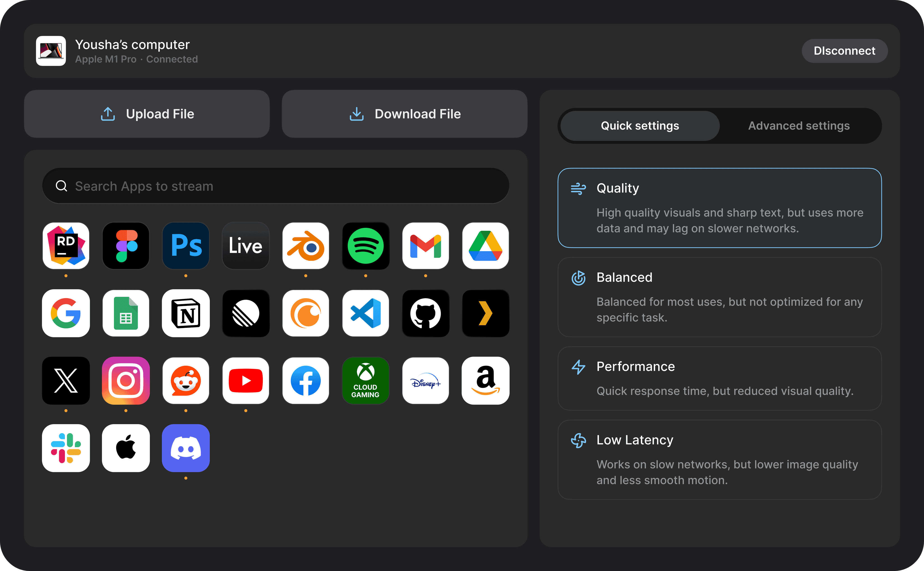924x571 pixels.
Task: Select the Performance option card
Action: pos(719,379)
